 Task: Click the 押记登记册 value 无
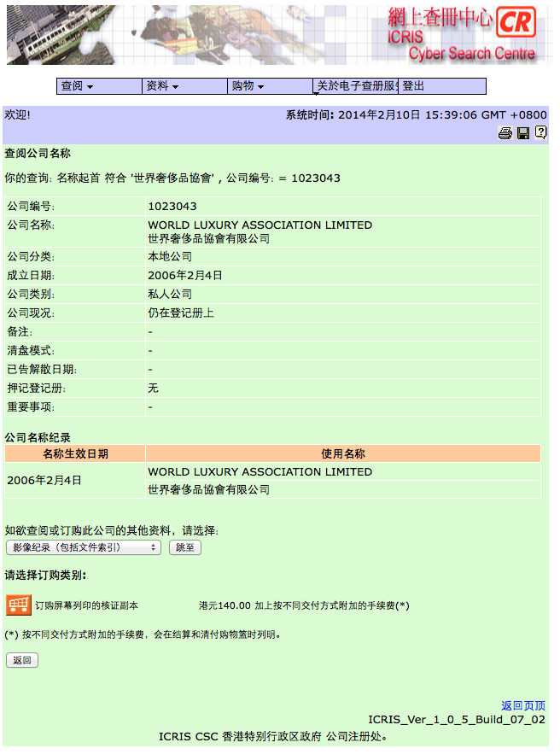click(153, 388)
